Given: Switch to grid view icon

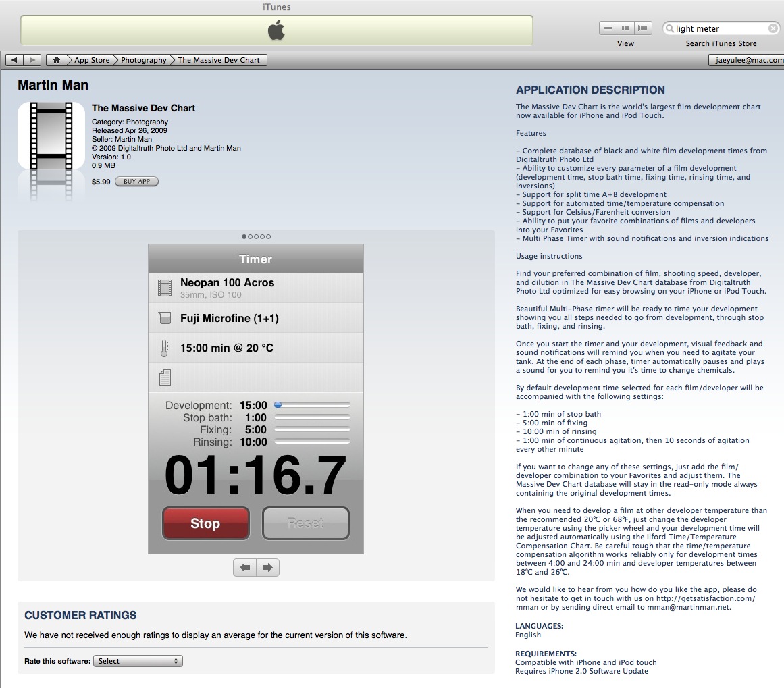Looking at the screenshot, I should (x=626, y=28).
